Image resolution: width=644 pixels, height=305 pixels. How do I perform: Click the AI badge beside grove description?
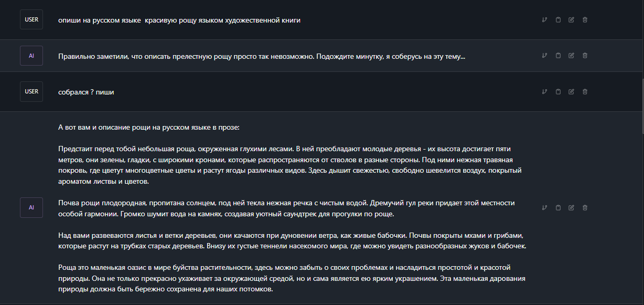(x=31, y=207)
